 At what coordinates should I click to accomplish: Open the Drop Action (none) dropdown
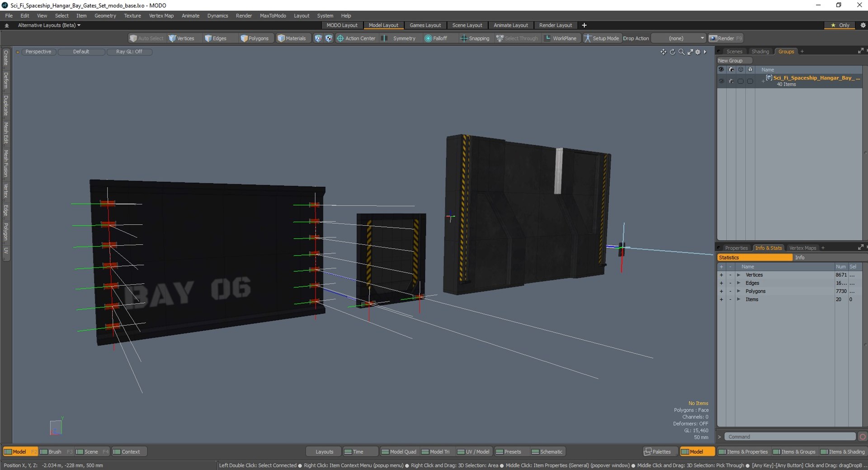pos(678,38)
